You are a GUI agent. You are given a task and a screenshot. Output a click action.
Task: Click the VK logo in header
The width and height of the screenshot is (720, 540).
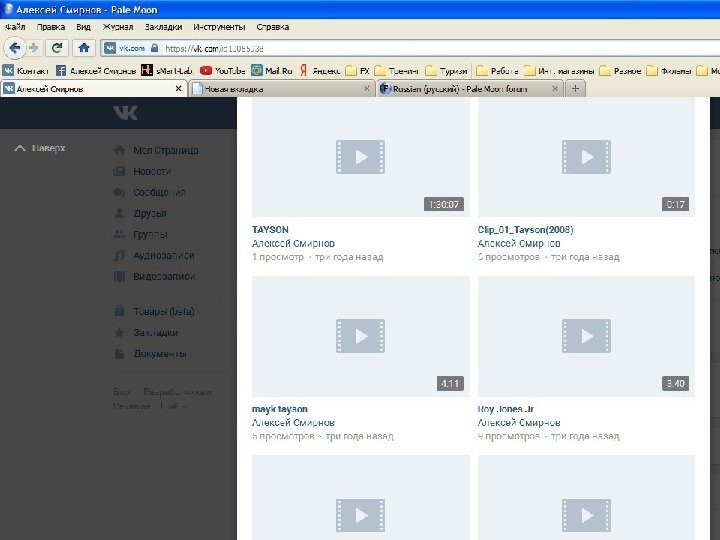point(125,112)
